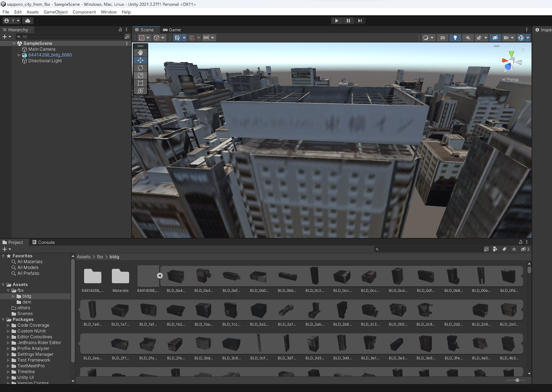Collapse the 64414268 model asset arrow

click(x=160, y=275)
